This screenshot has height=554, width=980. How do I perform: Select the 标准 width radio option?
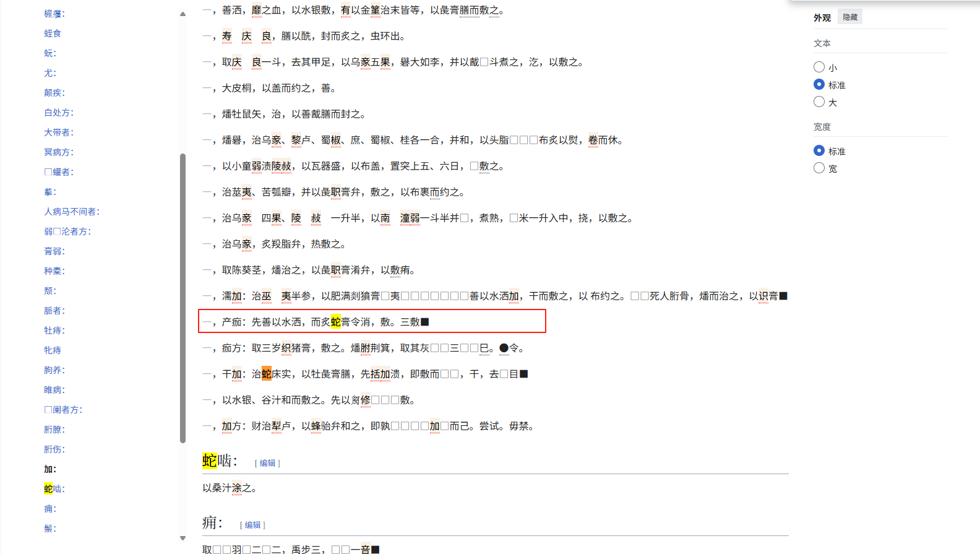coord(819,150)
